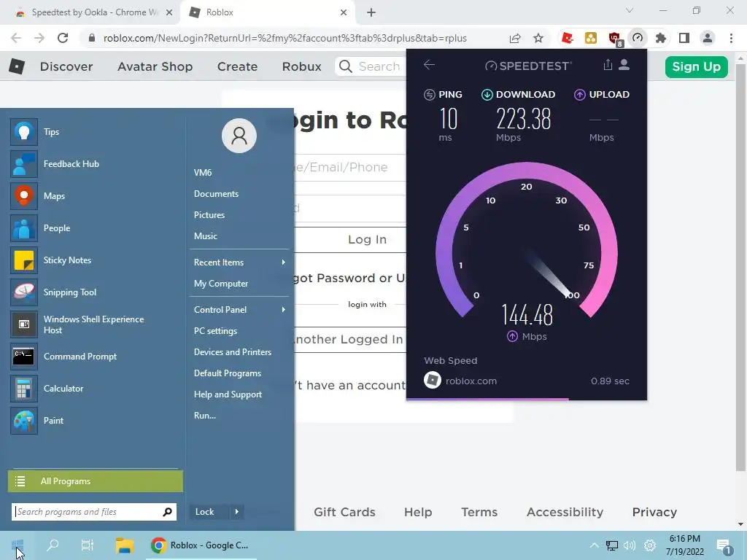This screenshot has height=560, width=747.
Task: Click the share page icon in address bar
Action: tap(515, 38)
